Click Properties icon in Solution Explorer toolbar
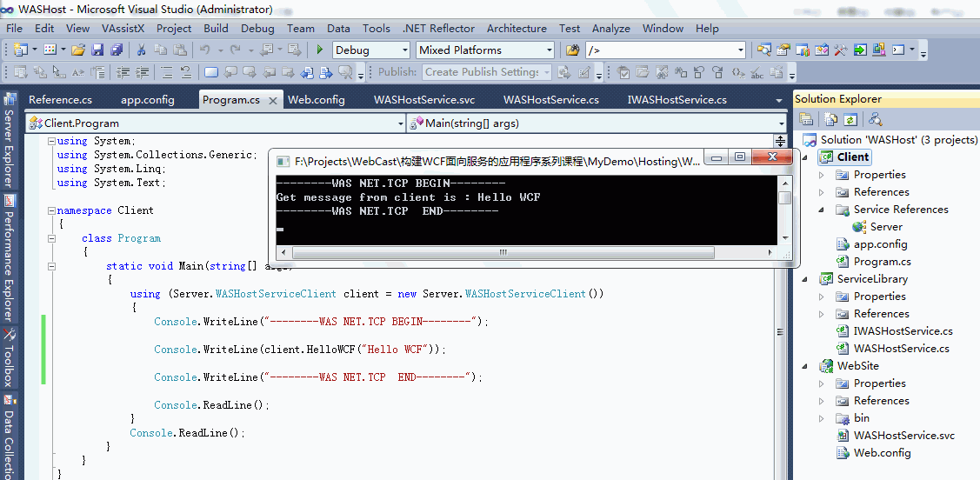 (x=806, y=119)
